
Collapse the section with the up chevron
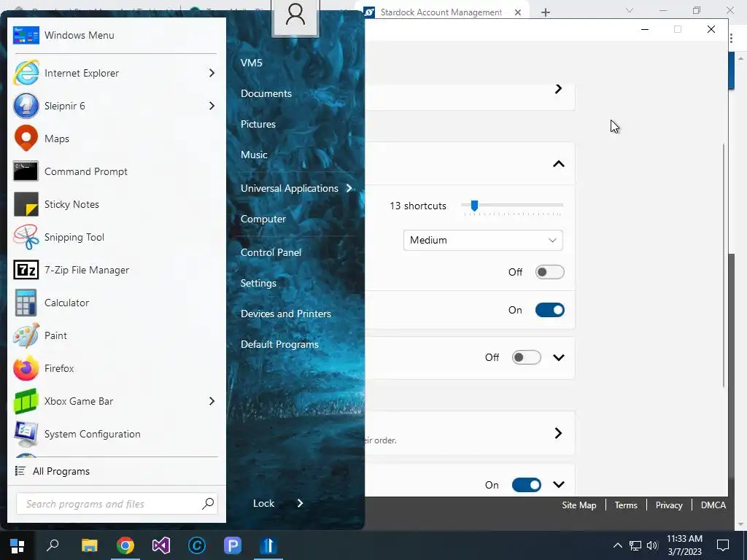558,164
